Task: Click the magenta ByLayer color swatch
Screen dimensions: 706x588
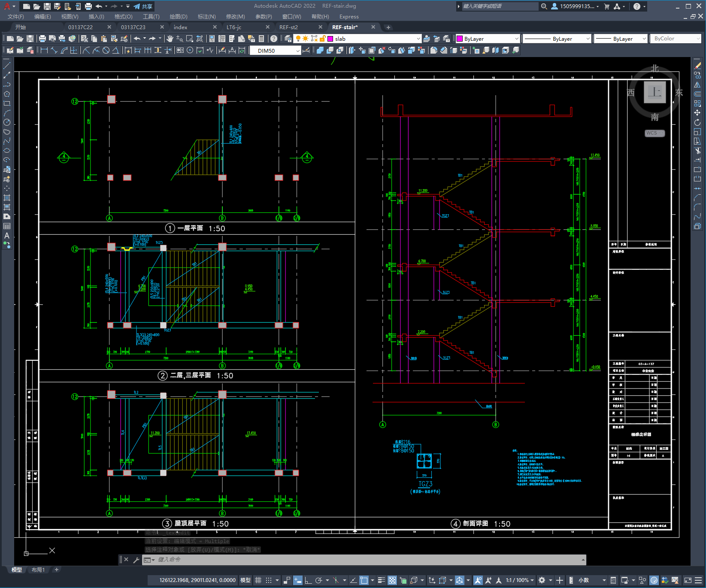Action: (x=460, y=39)
